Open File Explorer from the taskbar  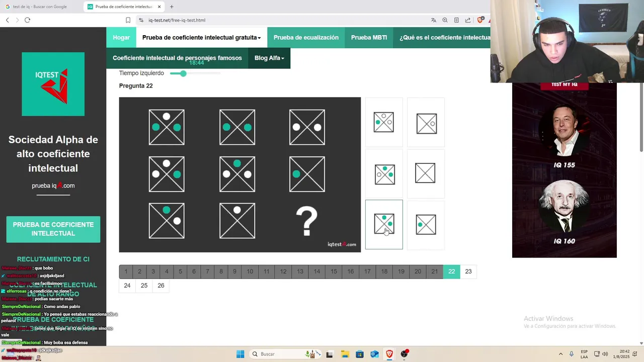345,354
